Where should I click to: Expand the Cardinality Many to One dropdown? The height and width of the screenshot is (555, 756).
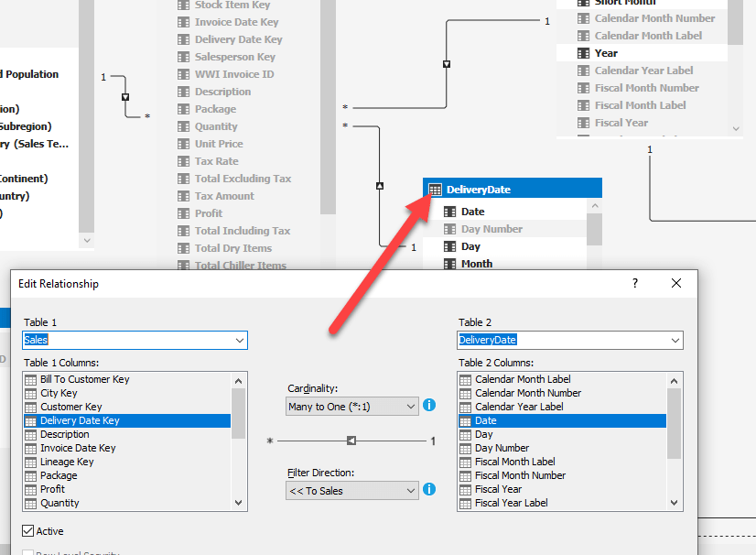point(352,407)
